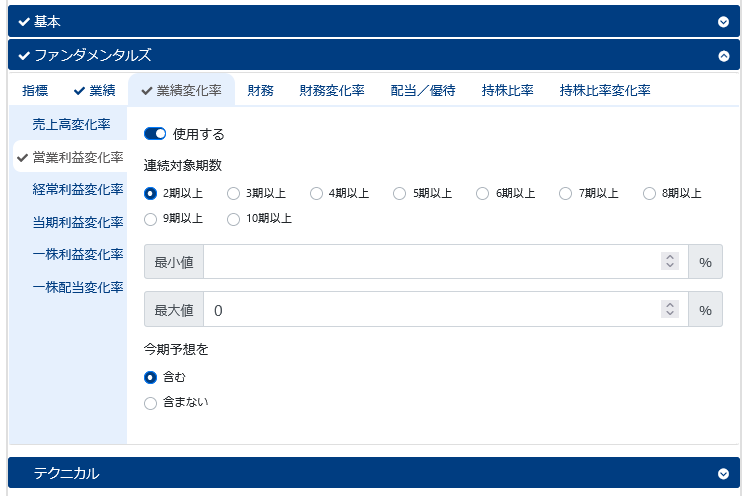Choose 含まない for 今期予想
This screenshot has height=496, width=748.
coord(150,403)
